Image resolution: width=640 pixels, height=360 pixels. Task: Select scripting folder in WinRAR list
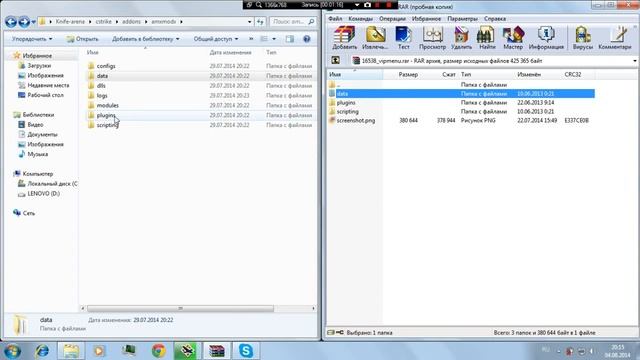point(347,111)
